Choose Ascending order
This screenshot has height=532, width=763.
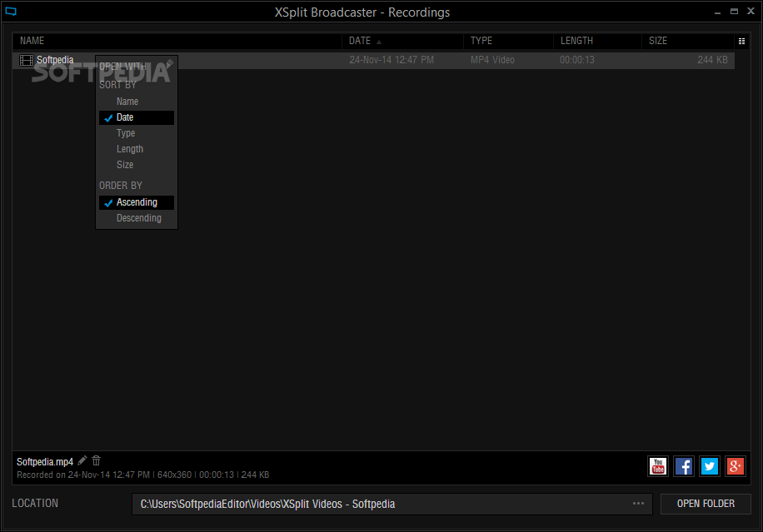[137, 202]
